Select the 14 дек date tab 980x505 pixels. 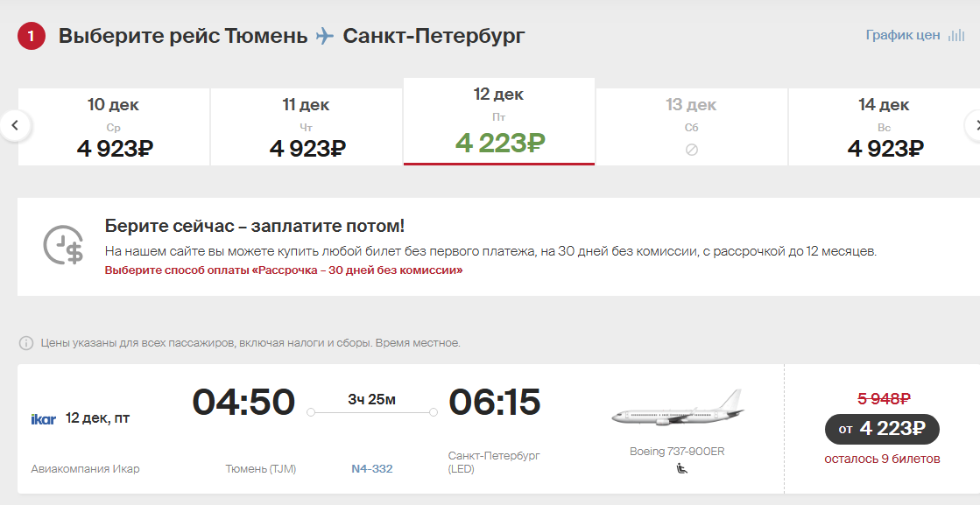click(x=884, y=127)
